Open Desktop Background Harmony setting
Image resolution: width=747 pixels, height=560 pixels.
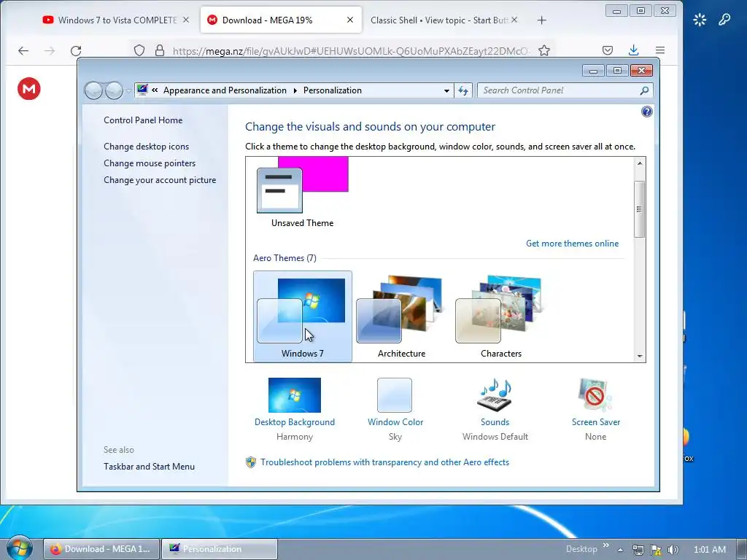click(x=295, y=409)
